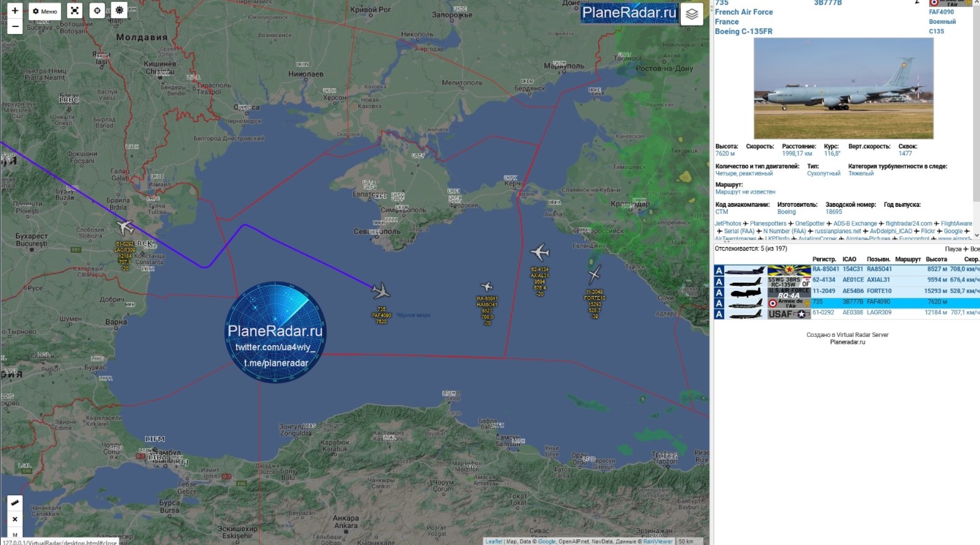This screenshot has height=545, width=980.
Task: Select the RA85041 aircraft on the map
Action: coord(487,287)
